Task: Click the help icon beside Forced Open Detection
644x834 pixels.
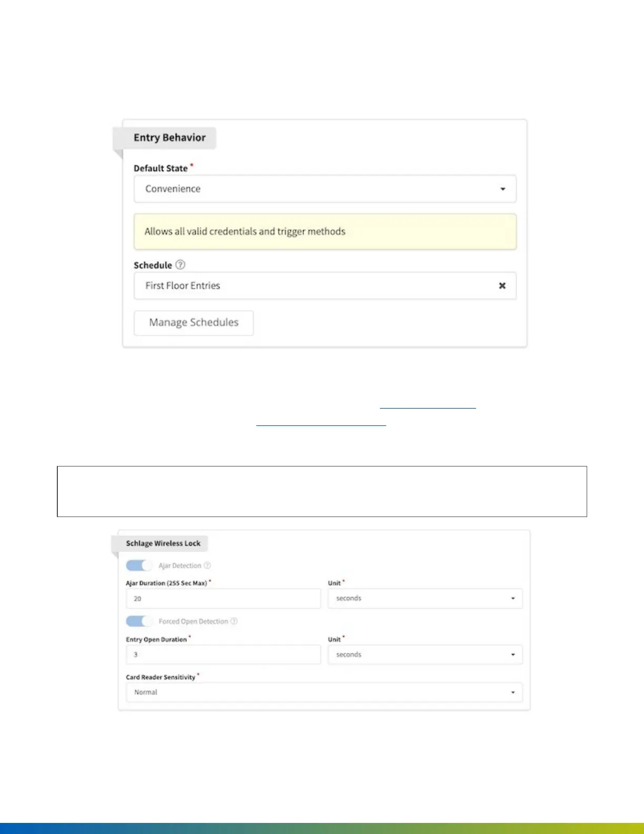Action: pyautogui.click(x=234, y=621)
